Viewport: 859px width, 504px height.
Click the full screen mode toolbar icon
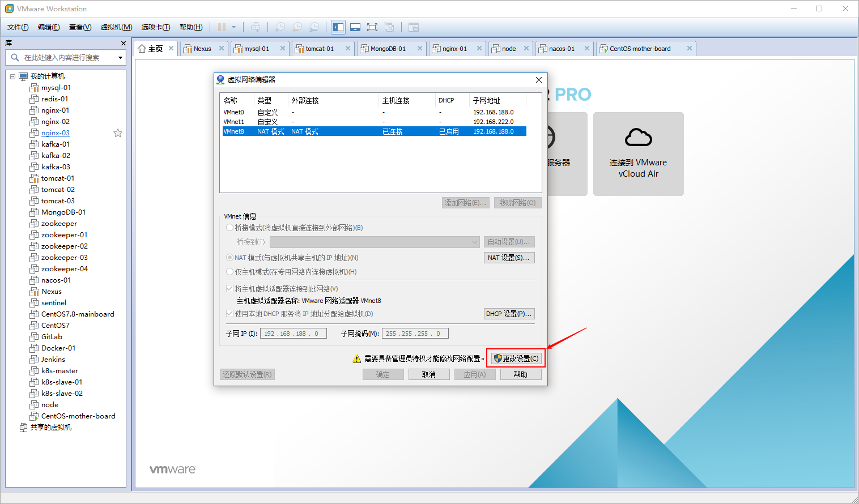[x=372, y=27]
